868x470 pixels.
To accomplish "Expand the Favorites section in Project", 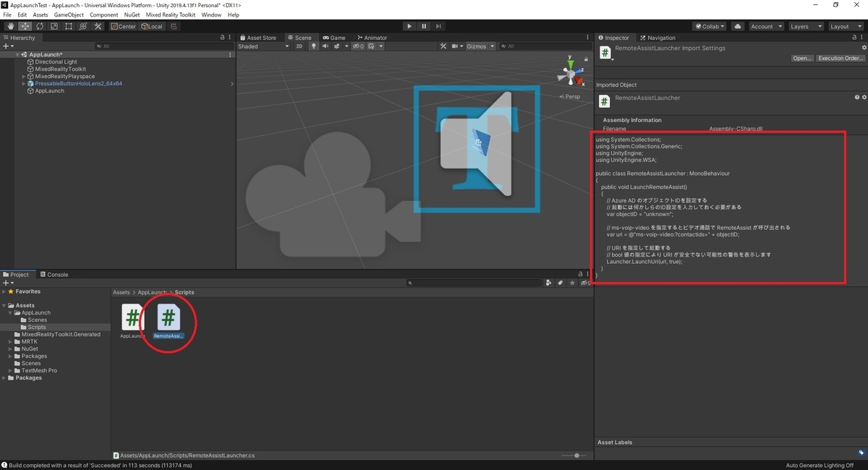I will (x=4, y=291).
